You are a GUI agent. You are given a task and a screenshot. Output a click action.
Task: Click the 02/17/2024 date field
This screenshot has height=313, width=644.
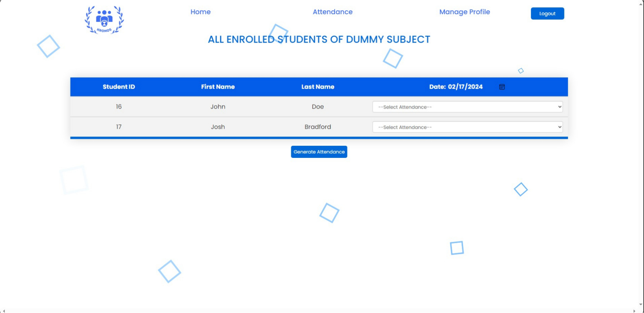click(465, 87)
